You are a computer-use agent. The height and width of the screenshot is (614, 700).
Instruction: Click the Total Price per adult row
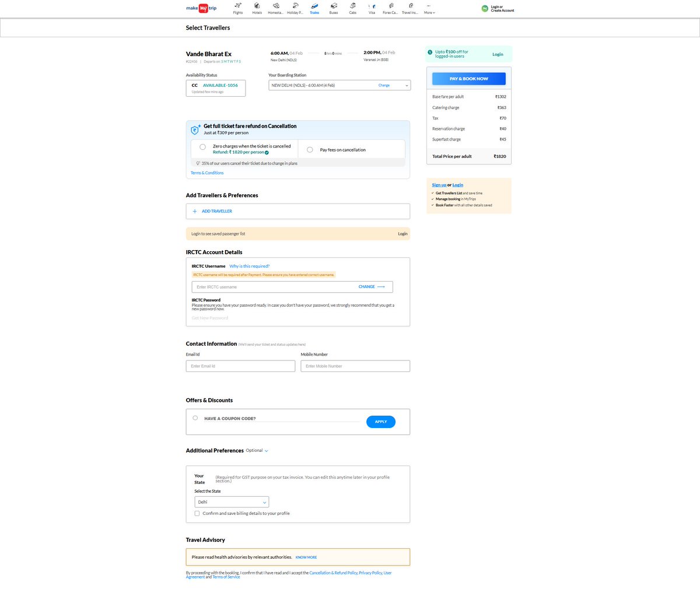point(469,156)
